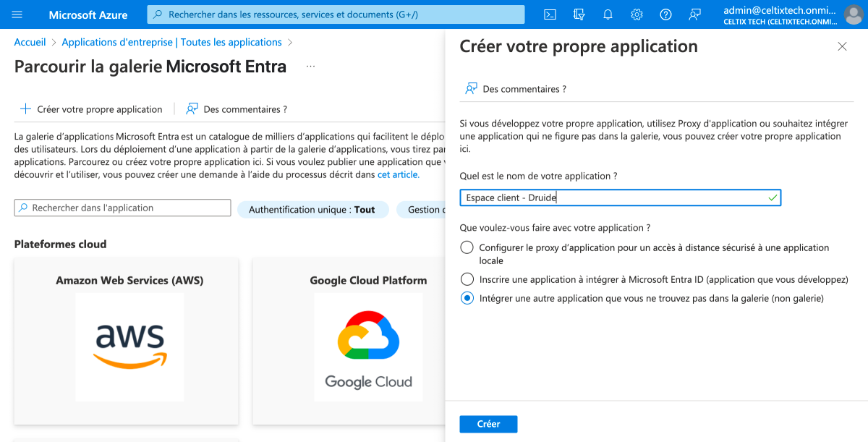Expand the ellipsis menu beside page title
This screenshot has width=868, height=442.
coord(310,67)
